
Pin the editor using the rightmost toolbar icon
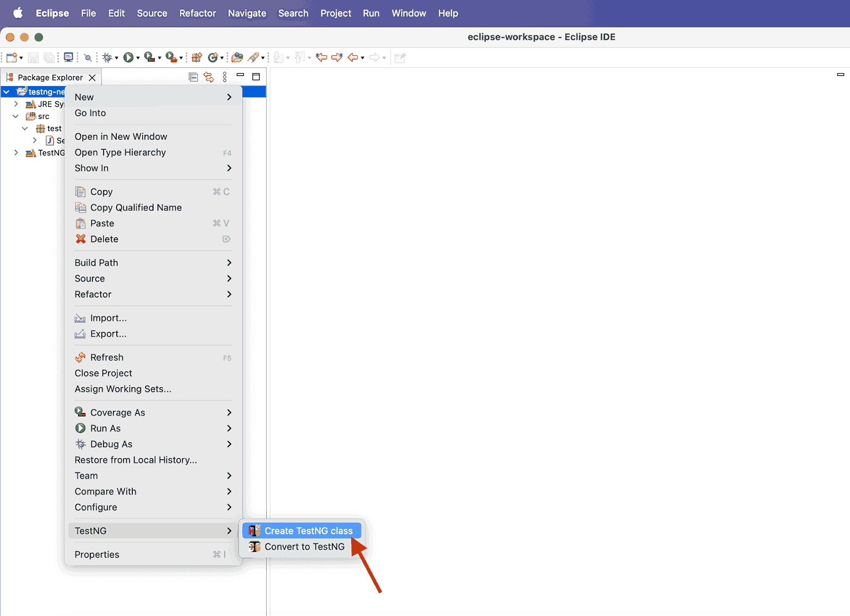tap(399, 57)
